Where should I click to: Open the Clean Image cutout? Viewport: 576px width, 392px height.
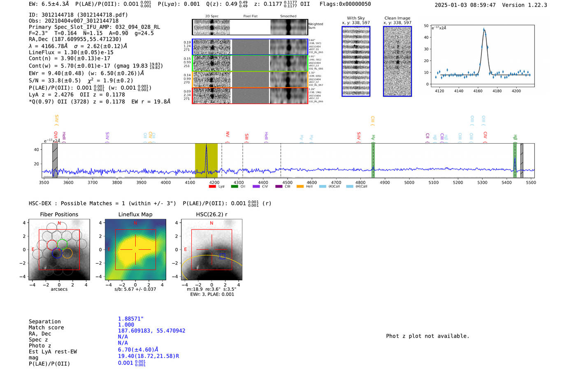397,61
